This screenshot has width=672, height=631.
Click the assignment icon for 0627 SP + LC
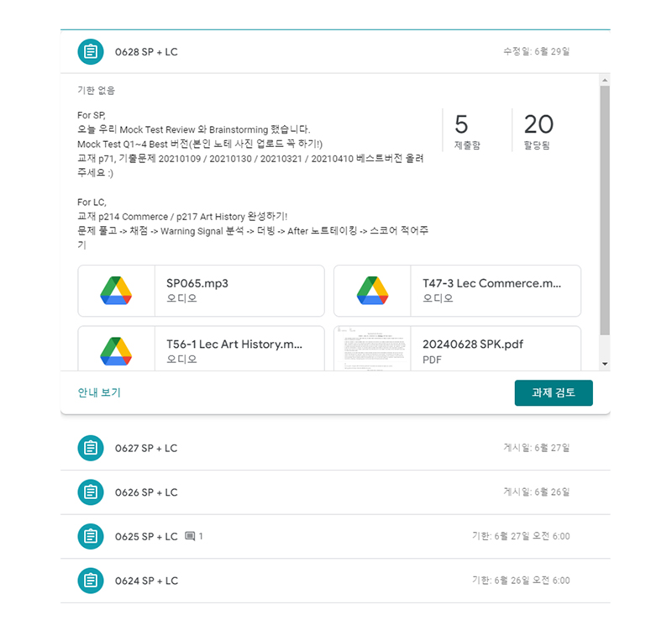[91, 448]
